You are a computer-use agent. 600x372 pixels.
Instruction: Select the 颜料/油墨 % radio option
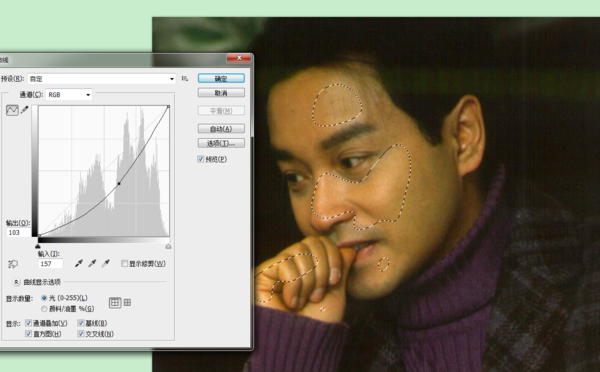[x=44, y=308]
